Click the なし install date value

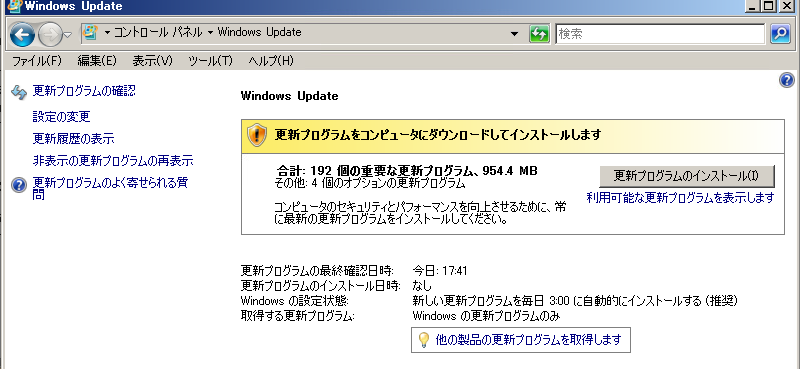pos(422,285)
